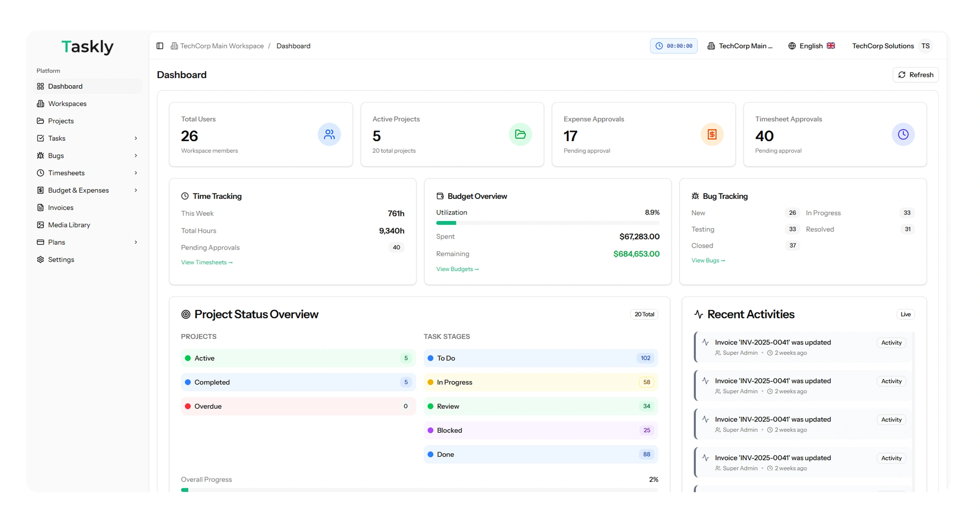This screenshot has width=980, height=524.
Task: Click the Project Status Overview target icon
Action: click(186, 314)
